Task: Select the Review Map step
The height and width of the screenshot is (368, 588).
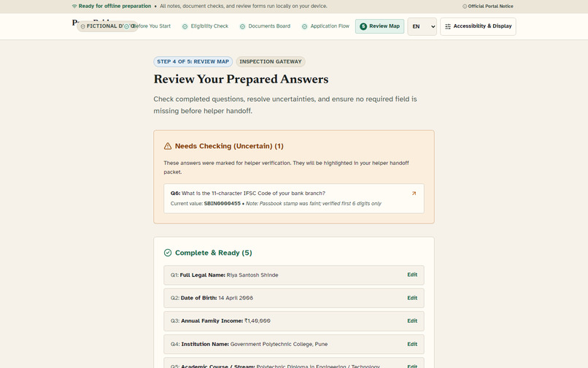Action: pyautogui.click(x=379, y=26)
